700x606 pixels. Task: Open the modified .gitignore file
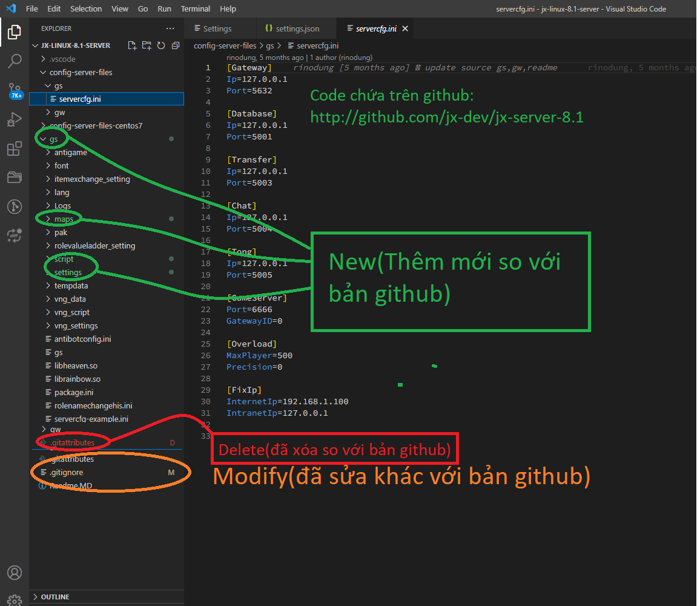point(106,472)
